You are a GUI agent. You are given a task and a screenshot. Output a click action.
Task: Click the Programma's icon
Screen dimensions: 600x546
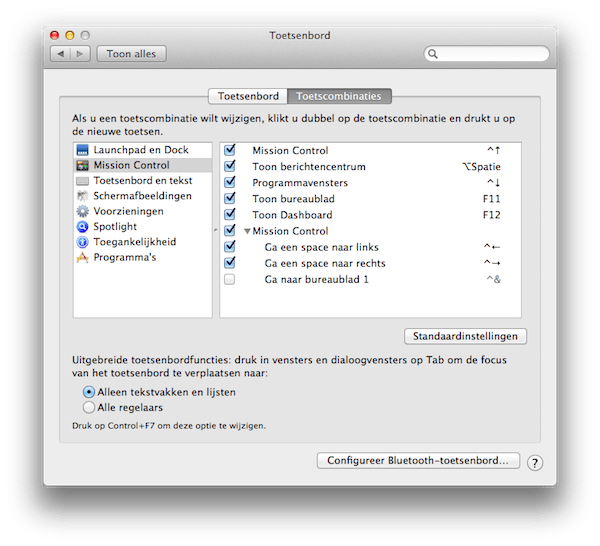[82, 258]
